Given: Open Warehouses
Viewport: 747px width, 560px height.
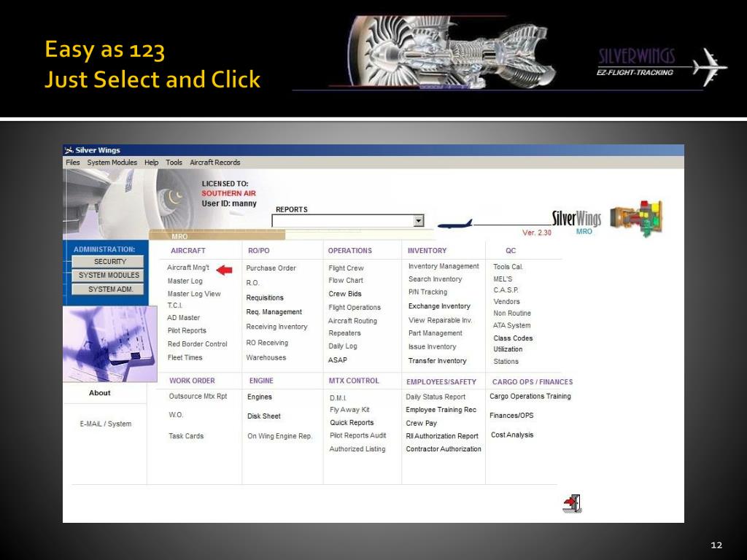Looking at the screenshot, I should point(266,357).
